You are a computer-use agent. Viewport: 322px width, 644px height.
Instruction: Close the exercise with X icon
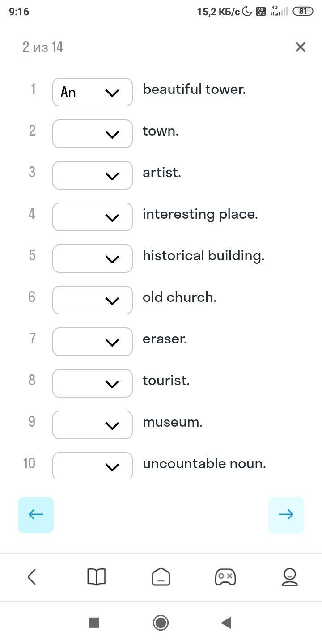click(x=300, y=47)
